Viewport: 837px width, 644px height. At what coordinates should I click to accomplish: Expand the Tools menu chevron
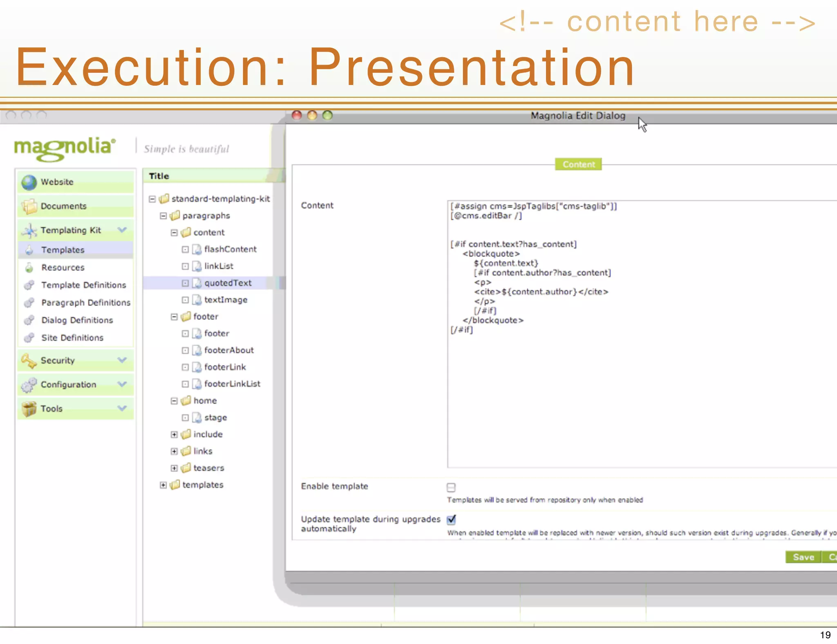122,408
